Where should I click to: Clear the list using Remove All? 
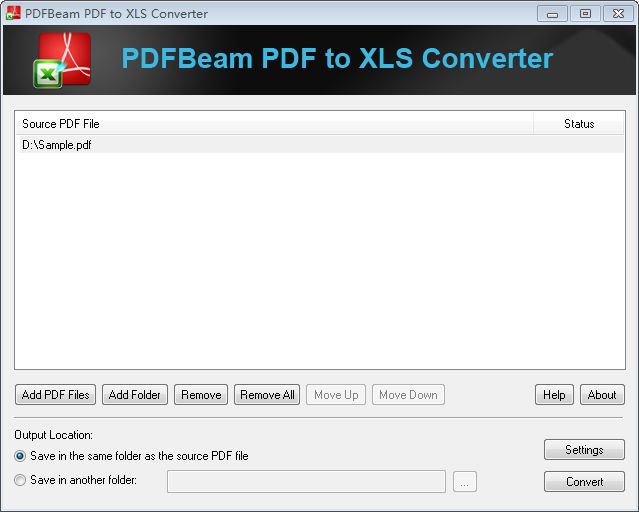coord(267,395)
